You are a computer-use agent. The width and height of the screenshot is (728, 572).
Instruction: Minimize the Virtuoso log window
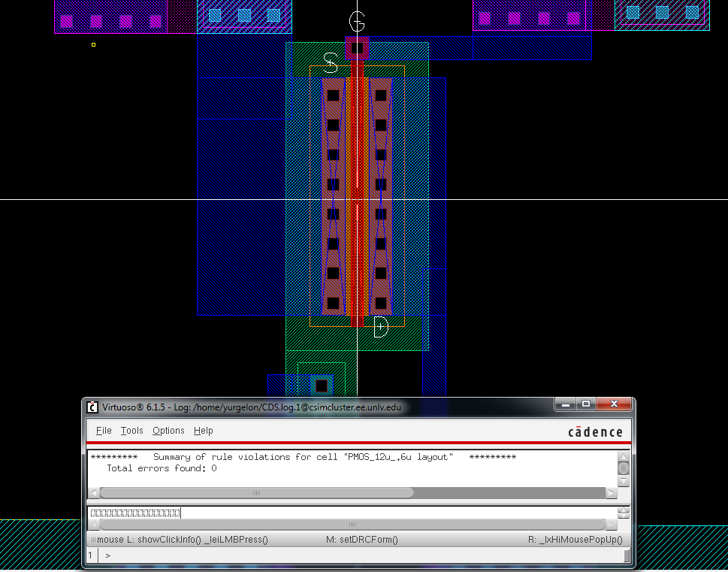click(x=566, y=404)
